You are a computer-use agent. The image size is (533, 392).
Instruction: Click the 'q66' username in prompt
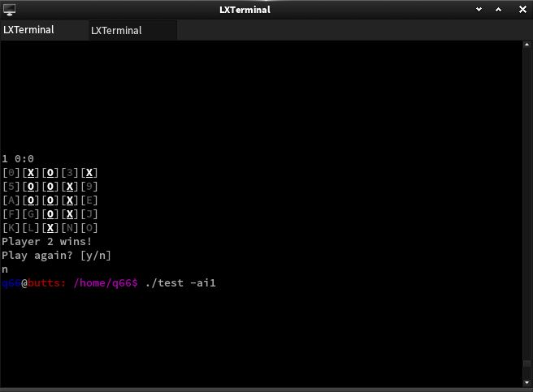pos(11,283)
